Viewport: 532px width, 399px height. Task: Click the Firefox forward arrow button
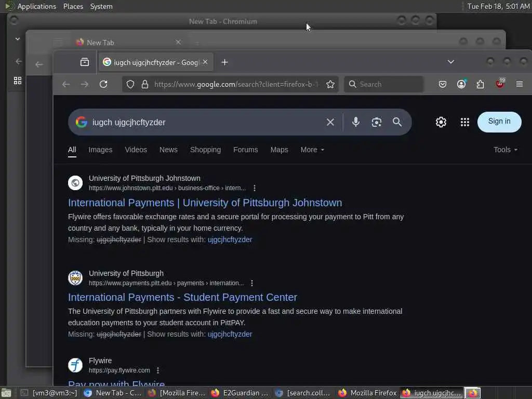click(85, 84)
